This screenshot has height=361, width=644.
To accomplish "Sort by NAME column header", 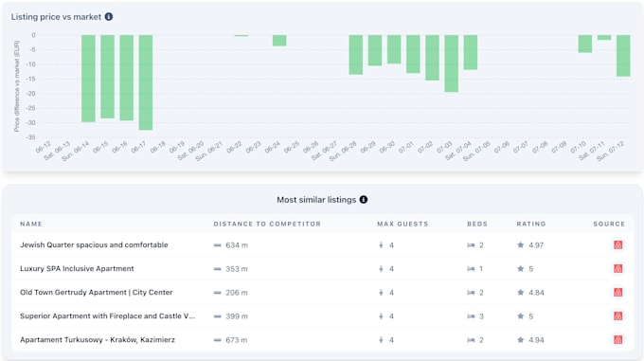I will tap(31, 224).
